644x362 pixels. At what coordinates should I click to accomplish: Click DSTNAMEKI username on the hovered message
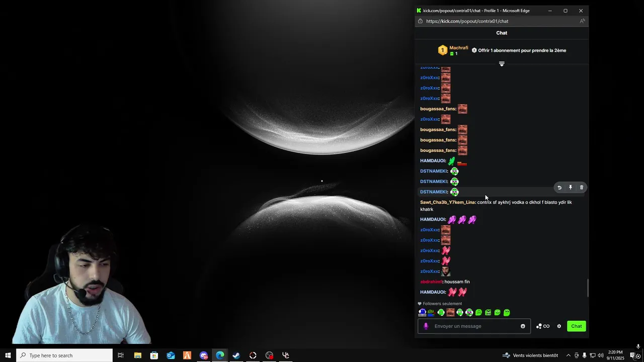(x=434, y=192)
